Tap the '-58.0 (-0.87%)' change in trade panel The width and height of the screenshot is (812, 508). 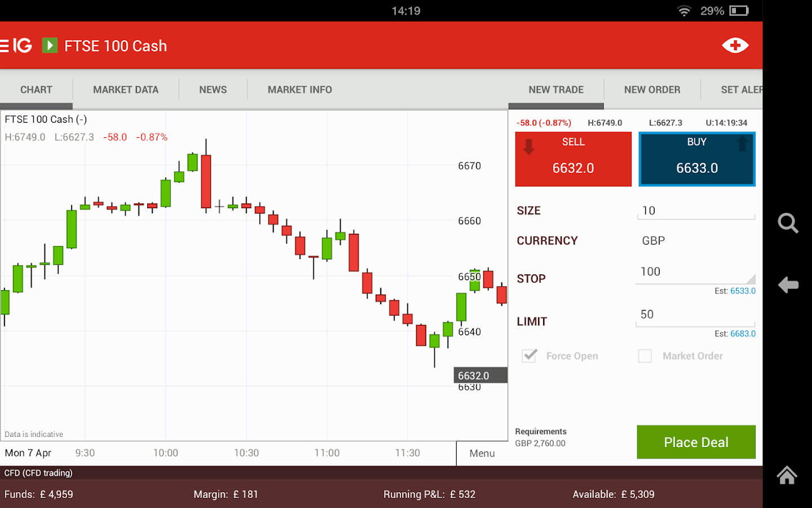544,122
